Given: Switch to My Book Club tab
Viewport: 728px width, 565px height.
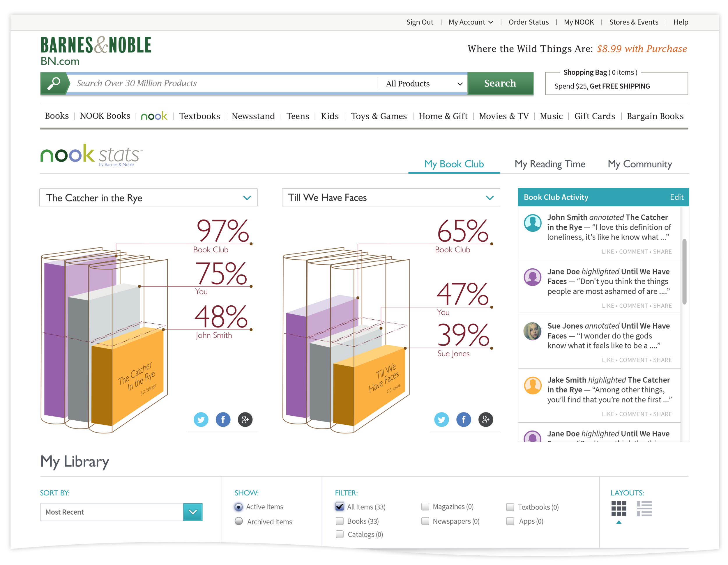Looking at the screenshot, I should (454, 164).
